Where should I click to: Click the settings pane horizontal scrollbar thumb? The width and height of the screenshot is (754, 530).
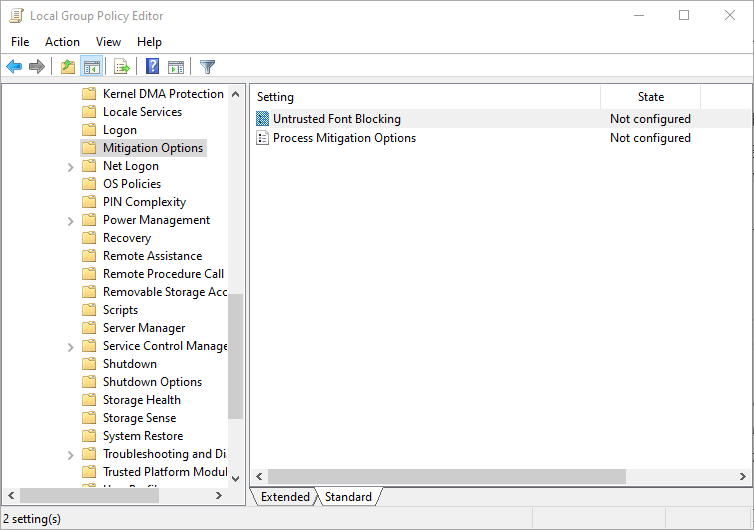(x=447, y=476)
